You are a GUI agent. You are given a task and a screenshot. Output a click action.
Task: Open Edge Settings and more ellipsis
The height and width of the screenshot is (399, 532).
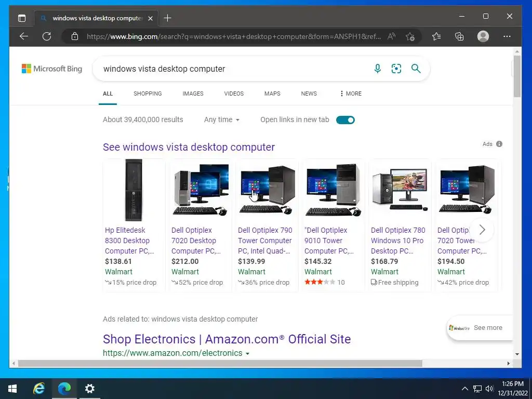point(507,36)
